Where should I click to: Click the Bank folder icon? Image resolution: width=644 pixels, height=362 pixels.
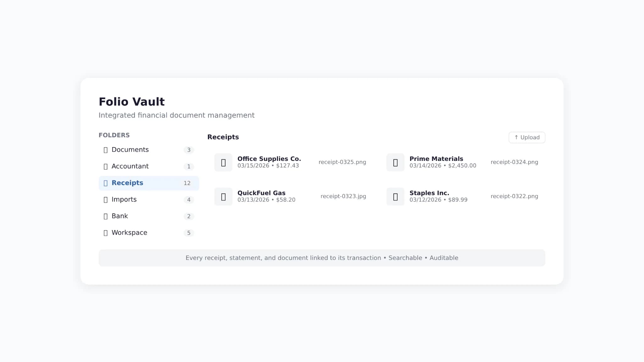pyautogui.click(x=106, y=216)
